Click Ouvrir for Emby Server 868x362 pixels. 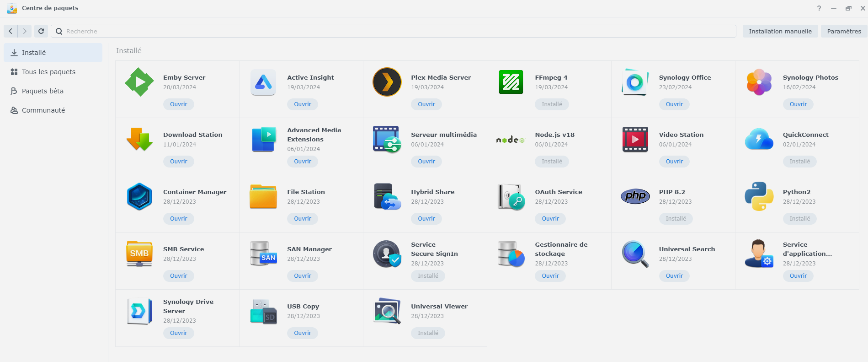[x=179, y=104]
